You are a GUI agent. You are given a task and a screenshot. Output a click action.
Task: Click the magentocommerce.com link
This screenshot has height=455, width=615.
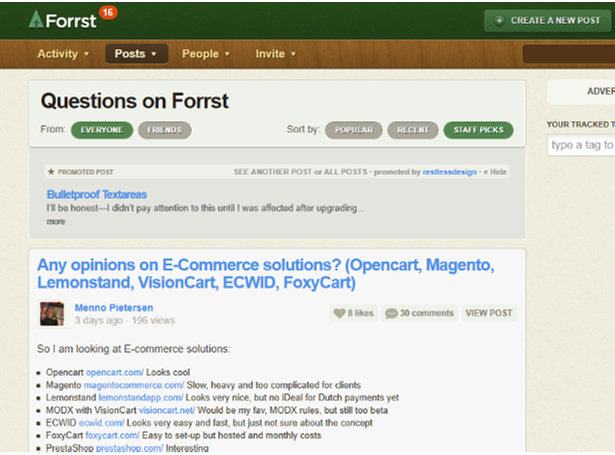tap(134, 385)
